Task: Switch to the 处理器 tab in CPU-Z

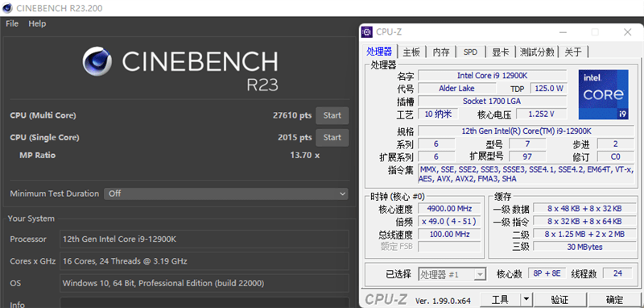Action: click(379, 52)
